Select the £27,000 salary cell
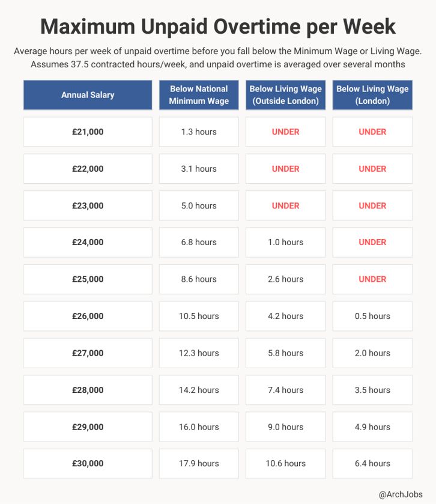The width and height of the screenshot is (436, 504). coord(88,353)
